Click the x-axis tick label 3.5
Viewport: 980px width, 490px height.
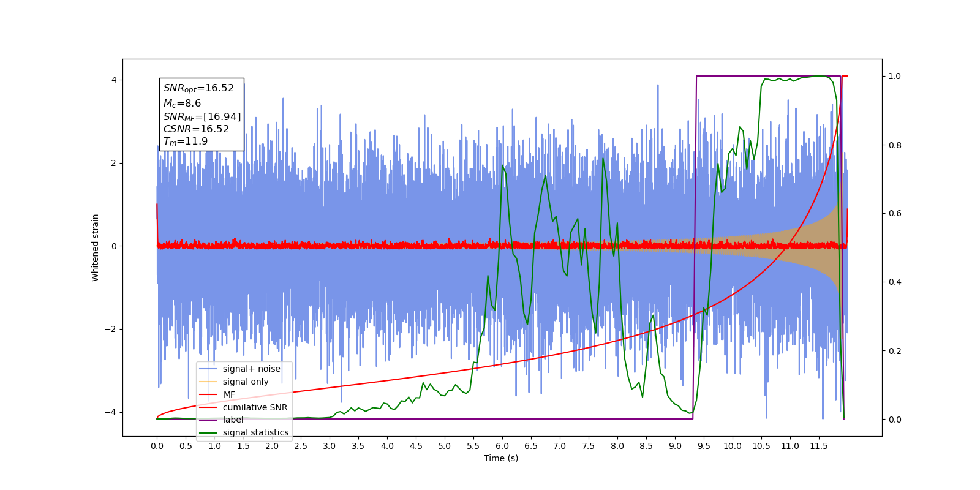358,446
